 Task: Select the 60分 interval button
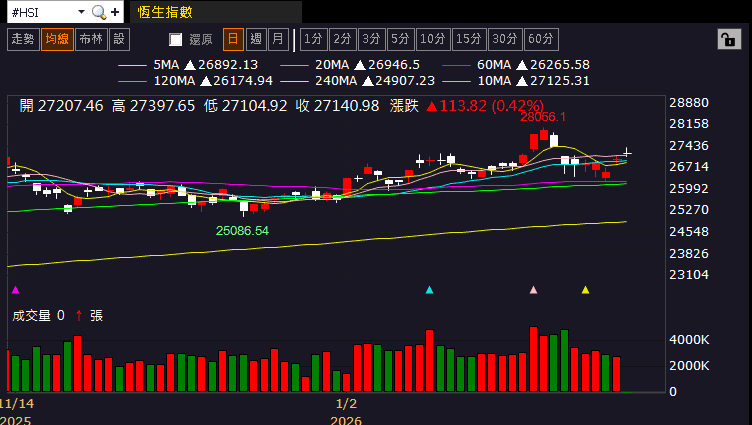pyautogui.click(x=540, y=39)
